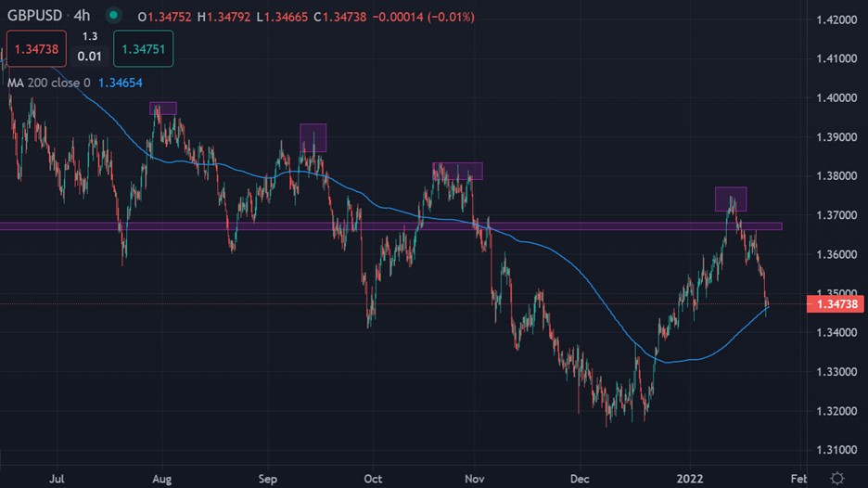Click the green market status dot

[x=113, y=16]
